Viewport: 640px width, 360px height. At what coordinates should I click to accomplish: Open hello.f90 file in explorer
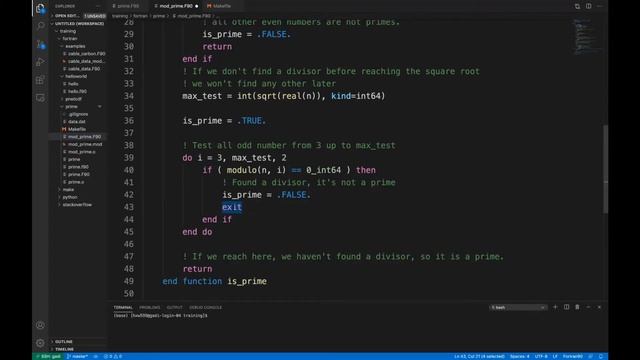pos(77,91)
